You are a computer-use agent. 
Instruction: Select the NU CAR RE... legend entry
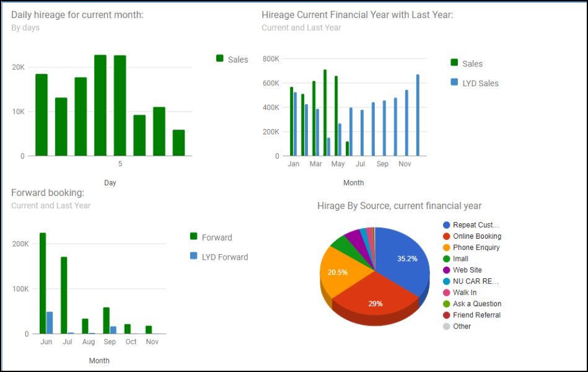(475, 281)
